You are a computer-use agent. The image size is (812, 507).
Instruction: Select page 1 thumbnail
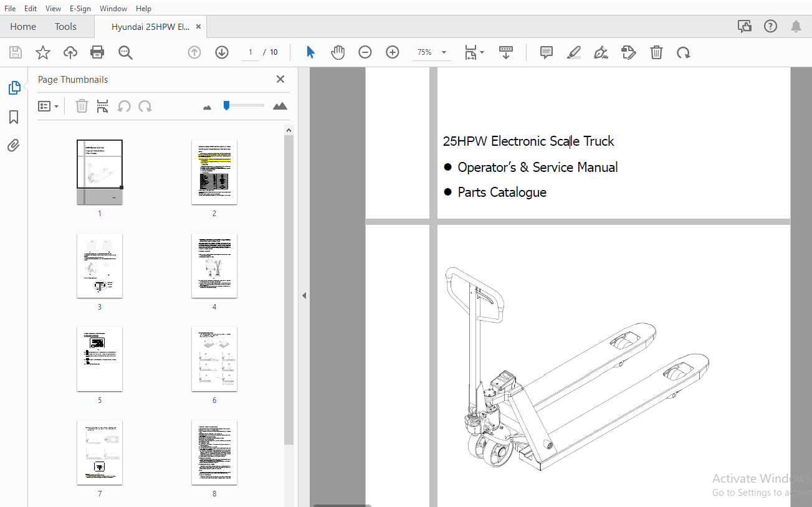pos(100,172)
